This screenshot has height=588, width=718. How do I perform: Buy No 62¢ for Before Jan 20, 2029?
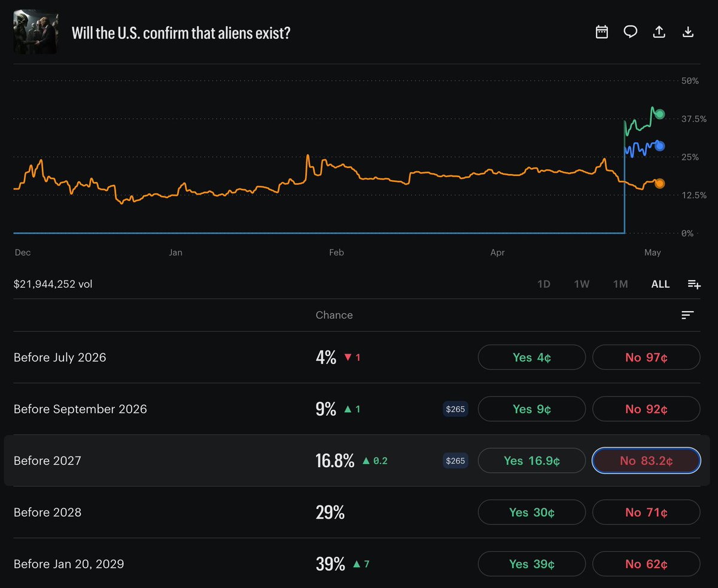tap(646, 564)
